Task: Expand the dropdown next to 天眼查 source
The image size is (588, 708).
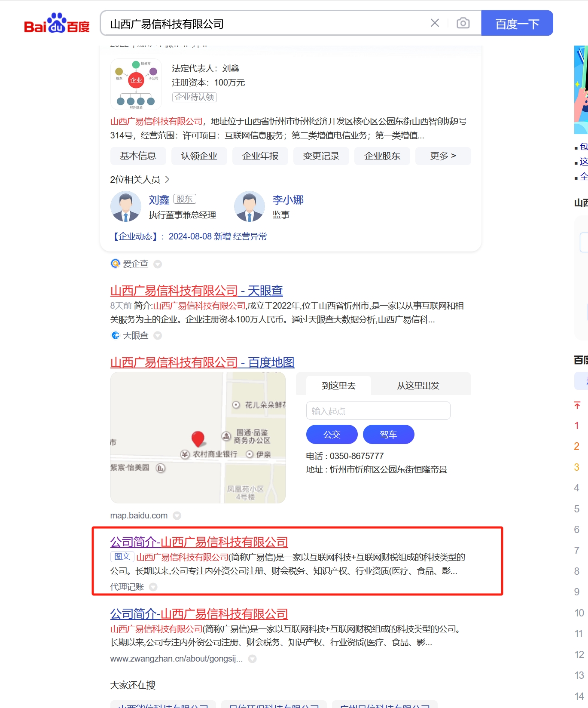Action: tap(158, 335)
